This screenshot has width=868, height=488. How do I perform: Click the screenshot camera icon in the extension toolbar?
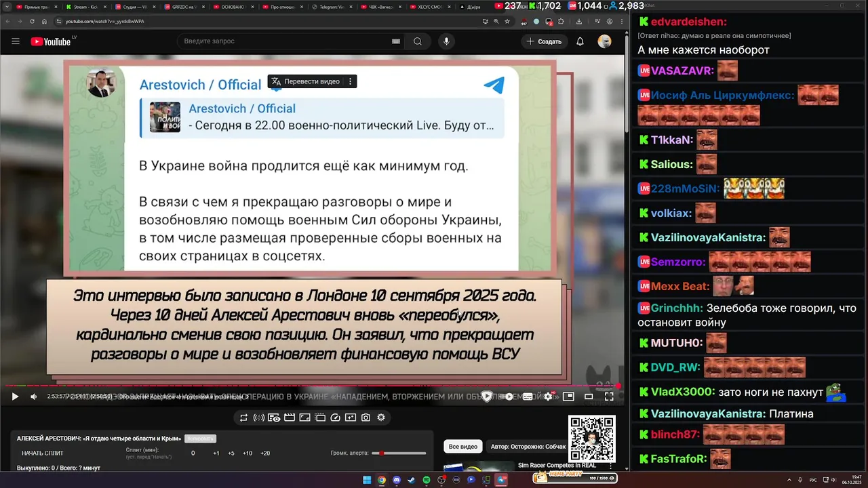pyautogui.click(x=366, y=418)
